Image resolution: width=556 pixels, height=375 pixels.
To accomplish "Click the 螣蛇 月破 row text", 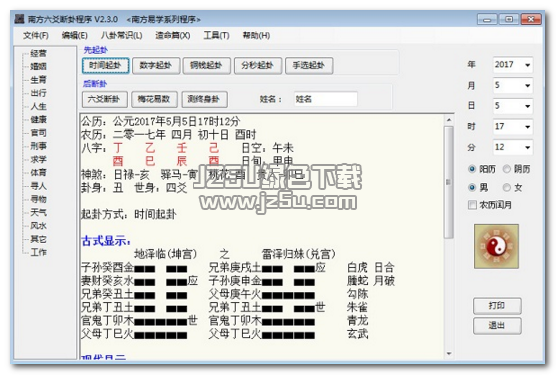I will pyautogui.click(x=371, y=281).
